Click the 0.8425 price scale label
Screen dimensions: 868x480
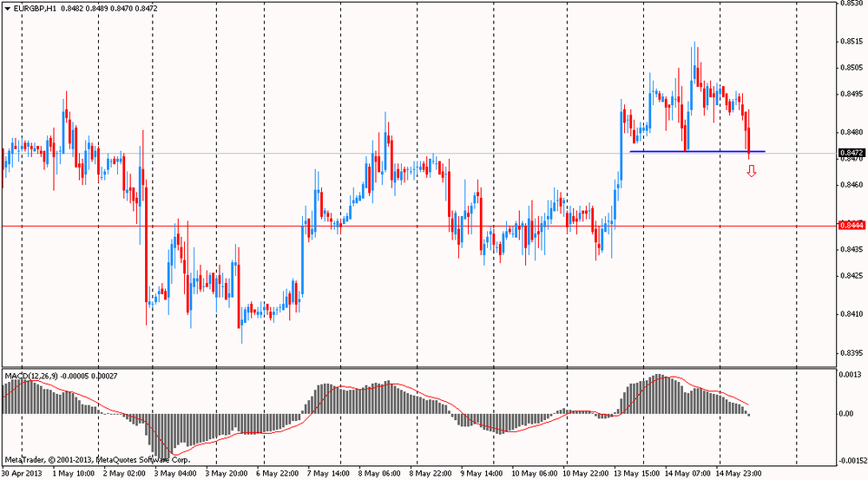pyautogui.click(x=851, y=276)
